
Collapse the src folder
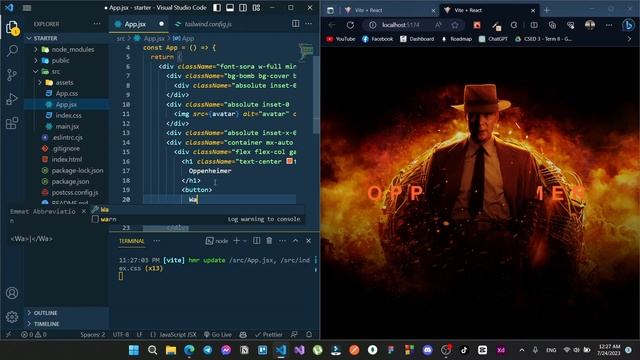(36, 71)
